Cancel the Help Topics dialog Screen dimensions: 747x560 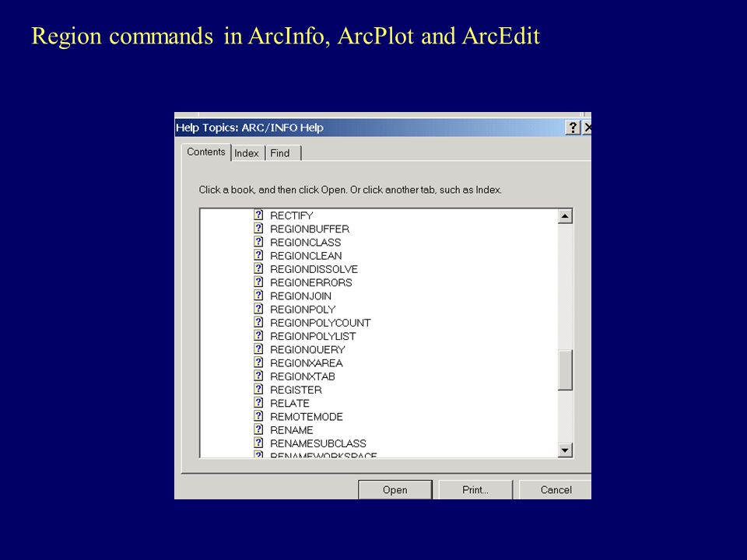(555, 489)
